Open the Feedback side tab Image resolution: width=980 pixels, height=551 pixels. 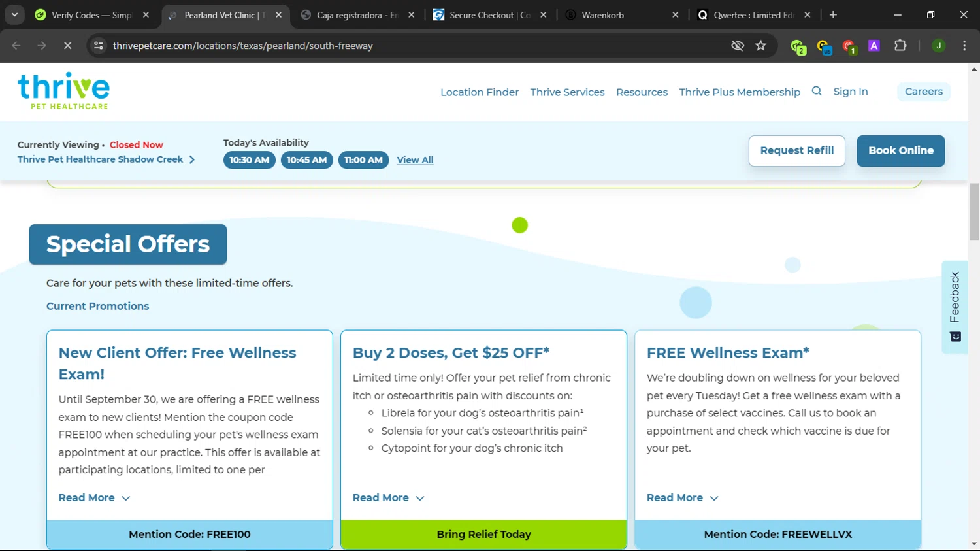click(955, 307)
